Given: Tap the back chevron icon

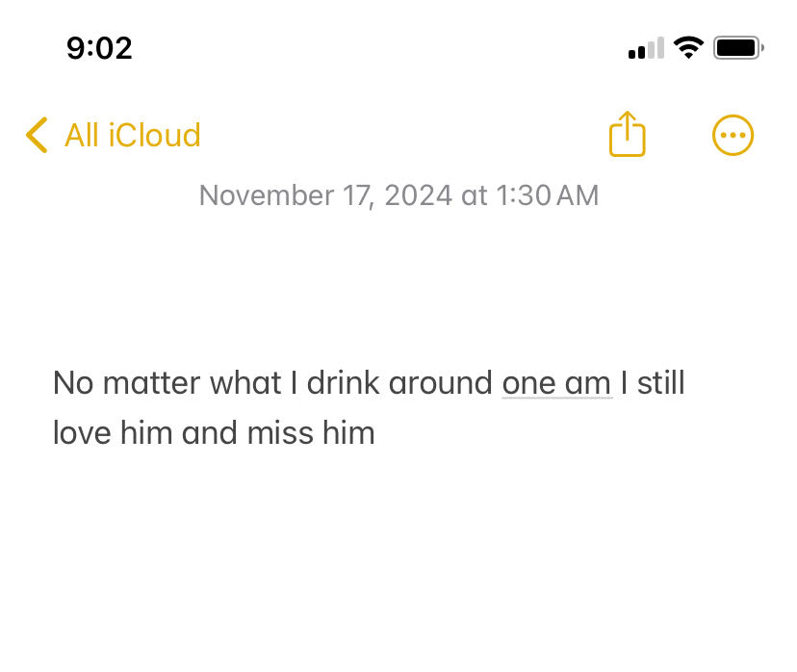Looking at the screenshot, I should (x=37, y=136).
